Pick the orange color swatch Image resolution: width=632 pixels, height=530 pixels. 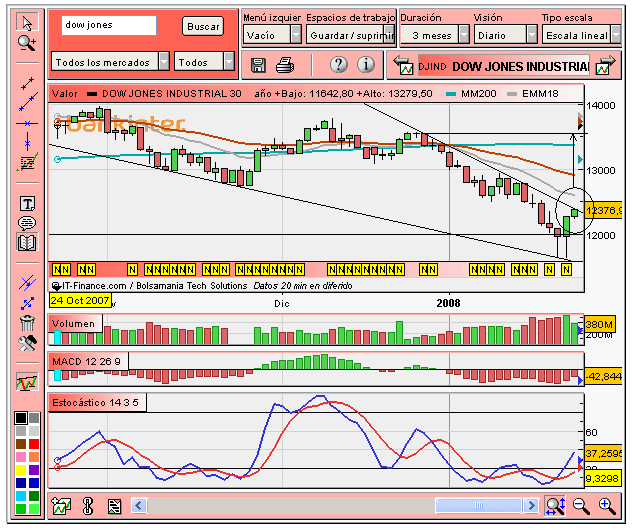click(x=34, y=457)
